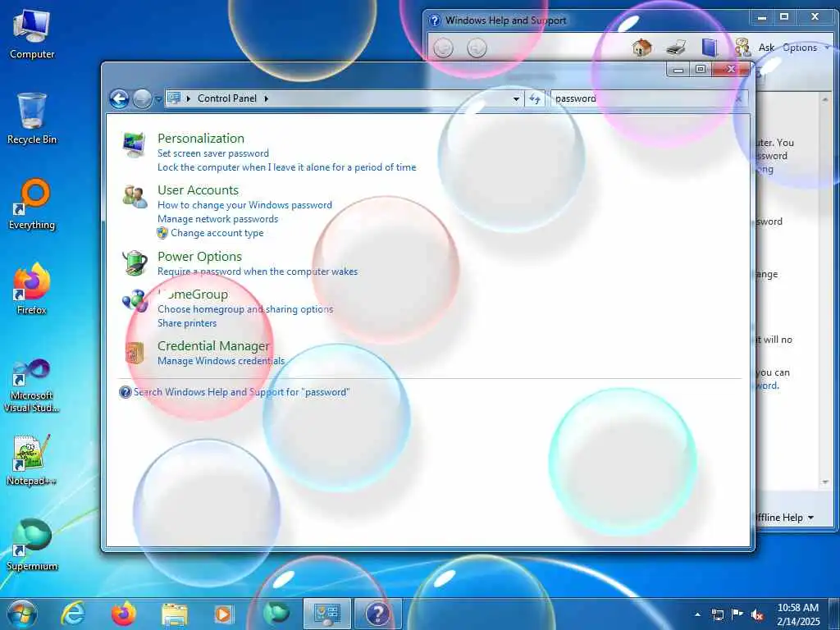Clear the Control Panel search box
The width and height of the screenshot is (840, 630).
[739, 98]
